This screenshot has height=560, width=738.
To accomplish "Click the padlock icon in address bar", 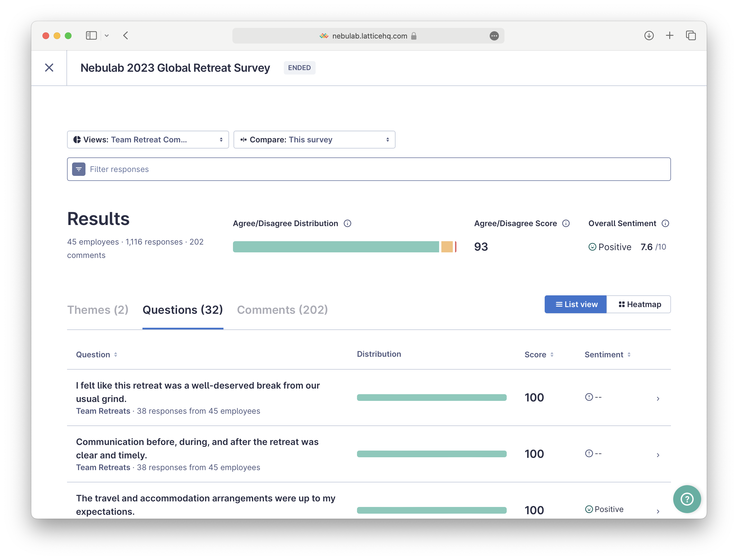I will 414,36.
